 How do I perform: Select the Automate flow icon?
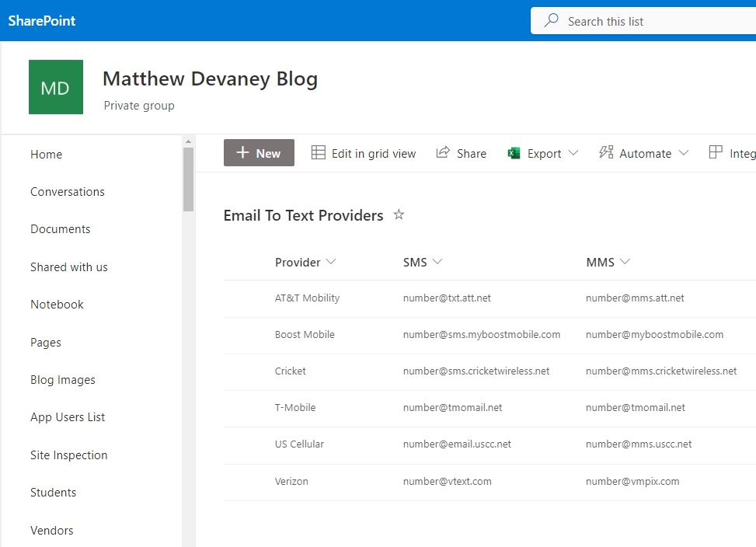[x=607, y=153]
